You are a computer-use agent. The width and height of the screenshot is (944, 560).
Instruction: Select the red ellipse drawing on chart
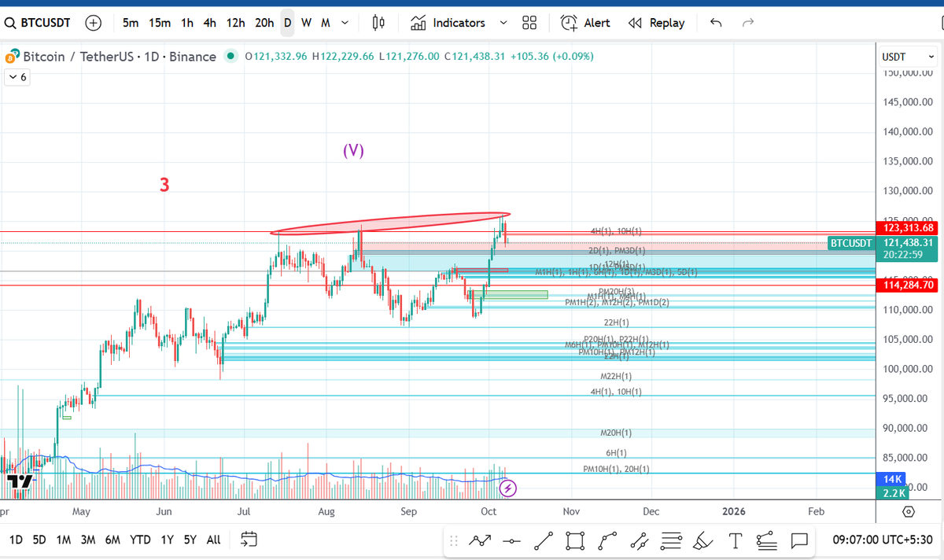(391, 223)
